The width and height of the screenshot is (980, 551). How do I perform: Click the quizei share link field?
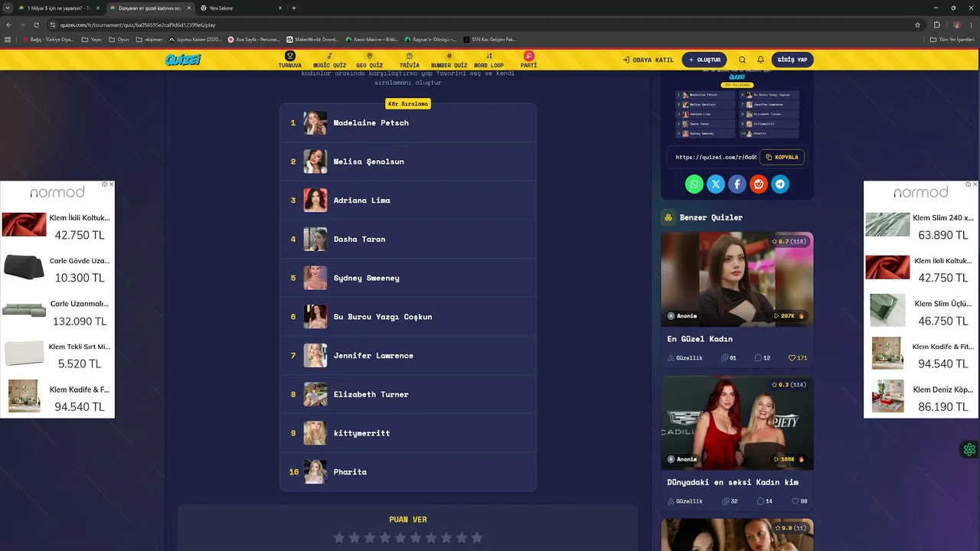coord(715,158)
